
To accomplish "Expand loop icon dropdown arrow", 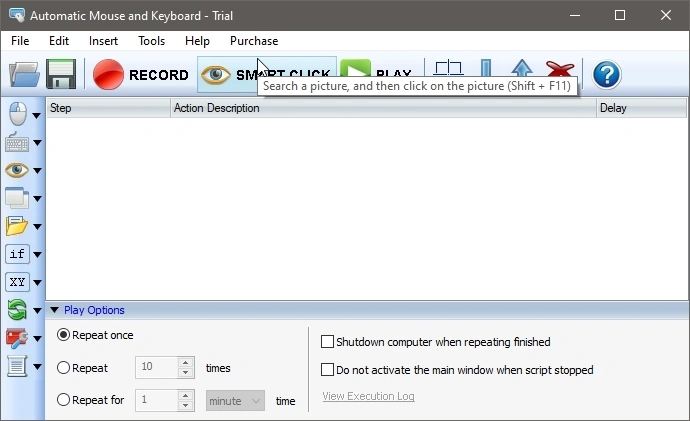I will coord(37,311).
